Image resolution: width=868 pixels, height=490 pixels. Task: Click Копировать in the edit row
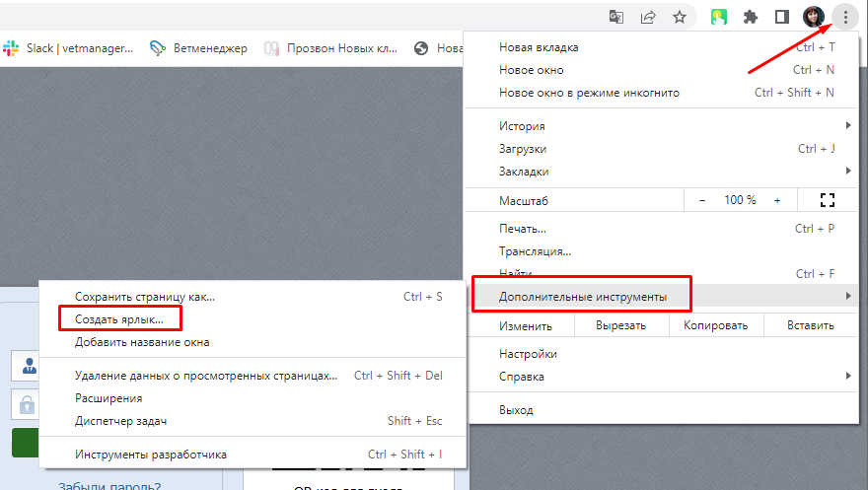[x=716, y=325]
